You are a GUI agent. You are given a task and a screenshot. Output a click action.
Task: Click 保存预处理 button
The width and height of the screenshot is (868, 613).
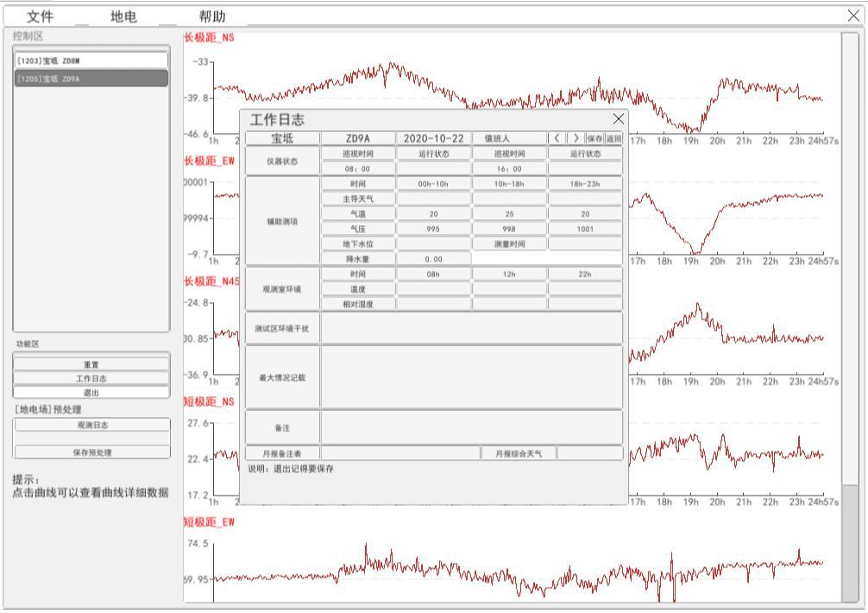(x=92, y=452)
